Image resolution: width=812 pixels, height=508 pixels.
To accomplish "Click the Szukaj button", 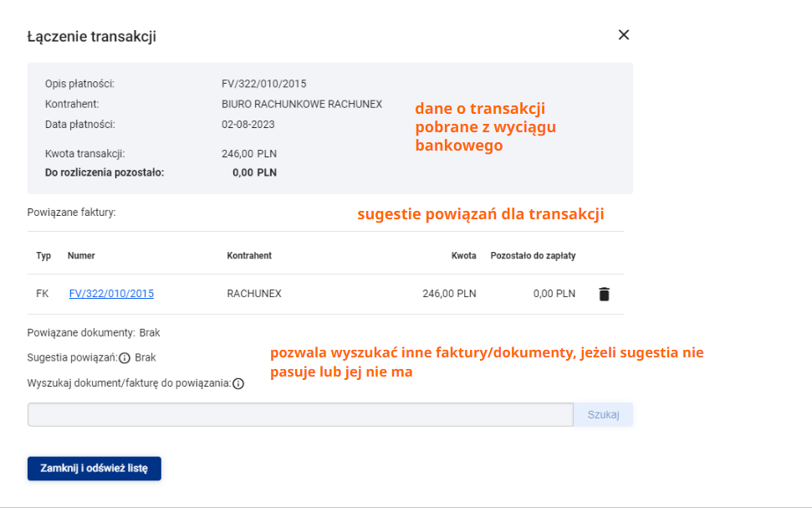I will (x=603, y=415).
